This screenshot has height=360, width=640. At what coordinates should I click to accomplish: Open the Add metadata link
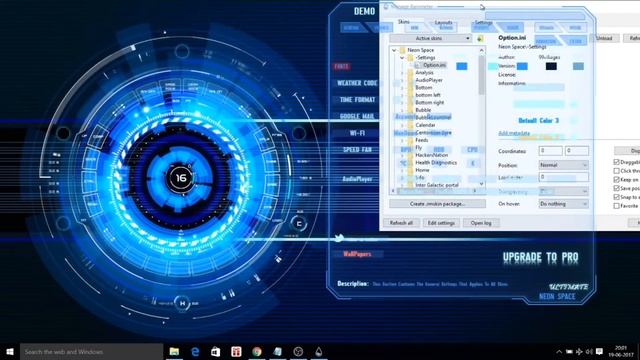click(514, 133)
